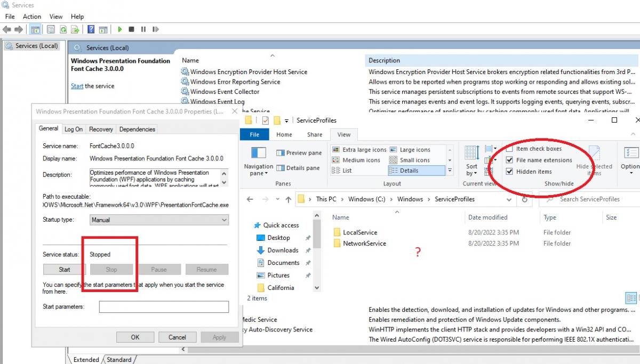This screenshot has height=364, width=640.
Task: Click the Stop Service square toolbar icon
Action: 131,29
